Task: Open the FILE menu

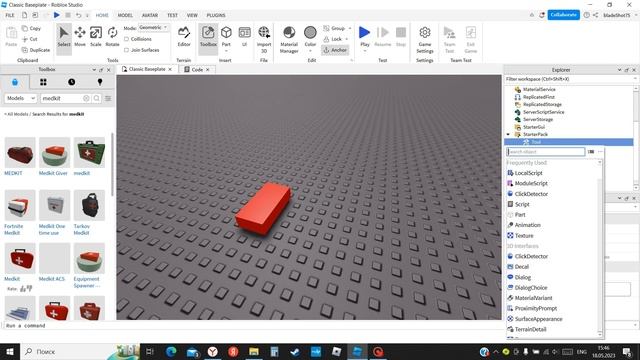Action: pos(10,15)
